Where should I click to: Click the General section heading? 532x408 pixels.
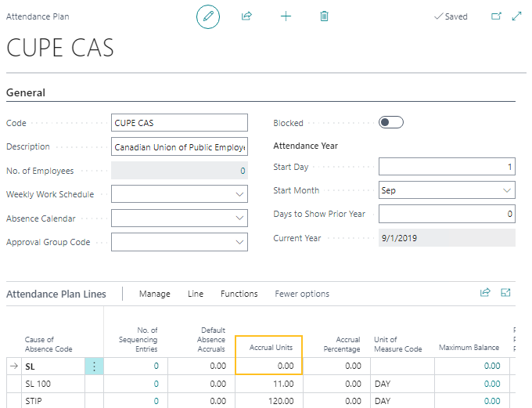coord(26,92)
